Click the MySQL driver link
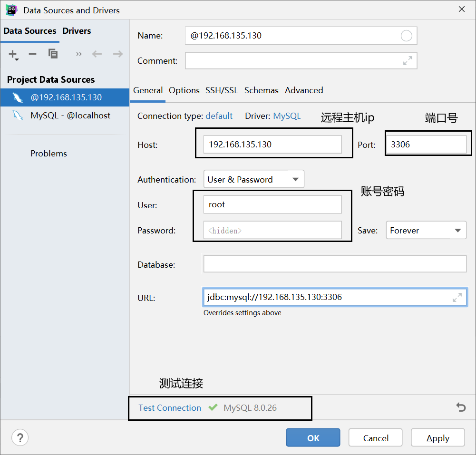This screenshot has width=476, height=455. 287,116
